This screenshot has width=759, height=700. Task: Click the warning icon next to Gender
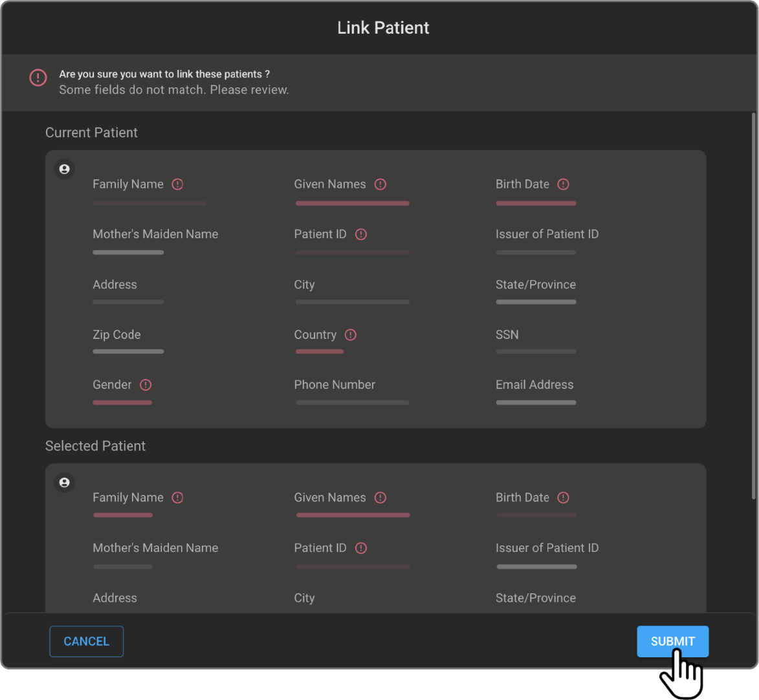pyautogui.click(x=146, y=385)
